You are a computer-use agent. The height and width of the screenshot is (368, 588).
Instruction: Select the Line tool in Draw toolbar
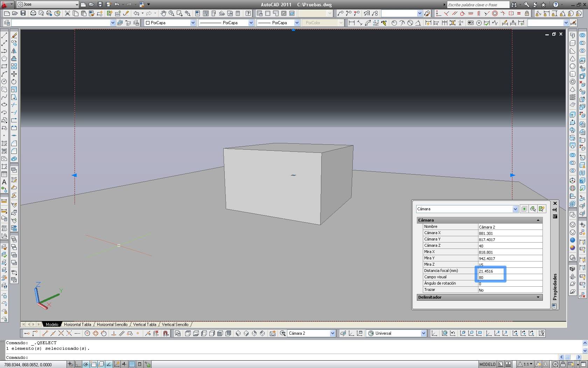[x=4, y=35]
